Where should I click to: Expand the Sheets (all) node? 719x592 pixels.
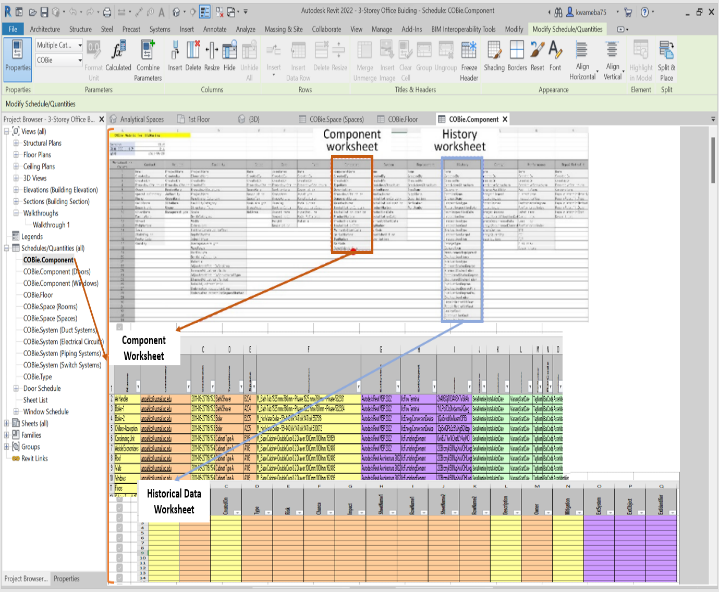pyautogui.click(x=6, y=423)
